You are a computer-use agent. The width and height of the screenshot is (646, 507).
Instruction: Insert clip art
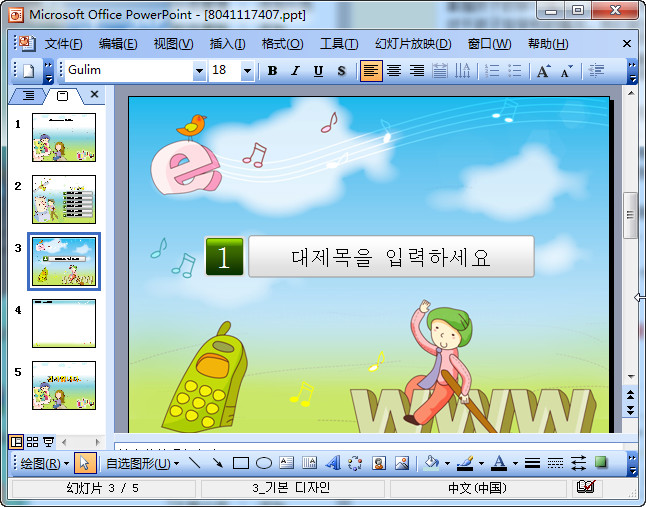click(379, 463)
